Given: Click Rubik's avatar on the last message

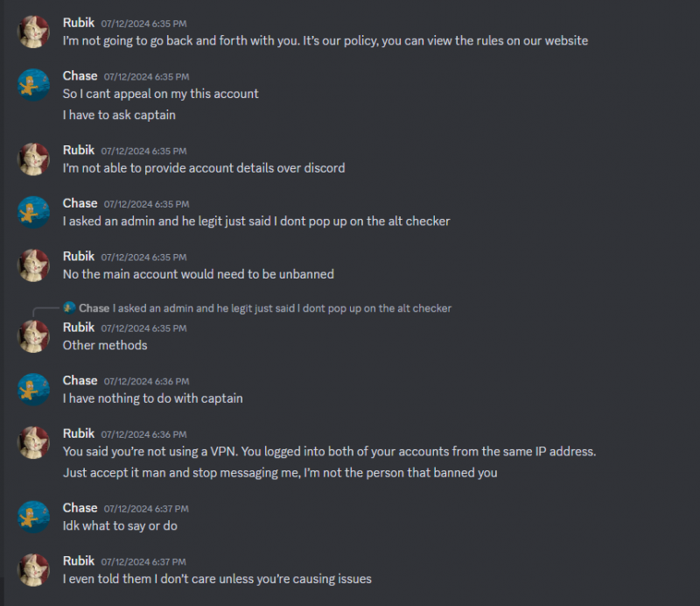Looking at the screenshot, I should click(33, 570).
